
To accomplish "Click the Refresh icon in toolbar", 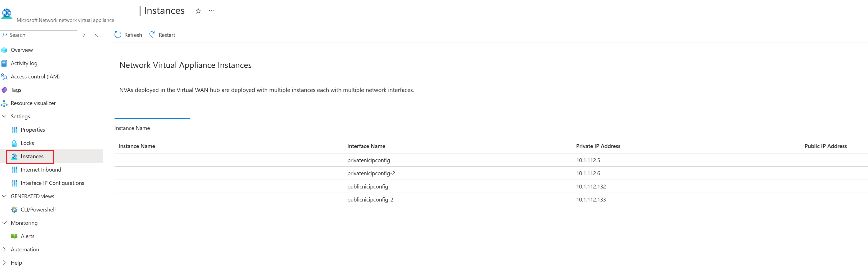I will (118, 35).
